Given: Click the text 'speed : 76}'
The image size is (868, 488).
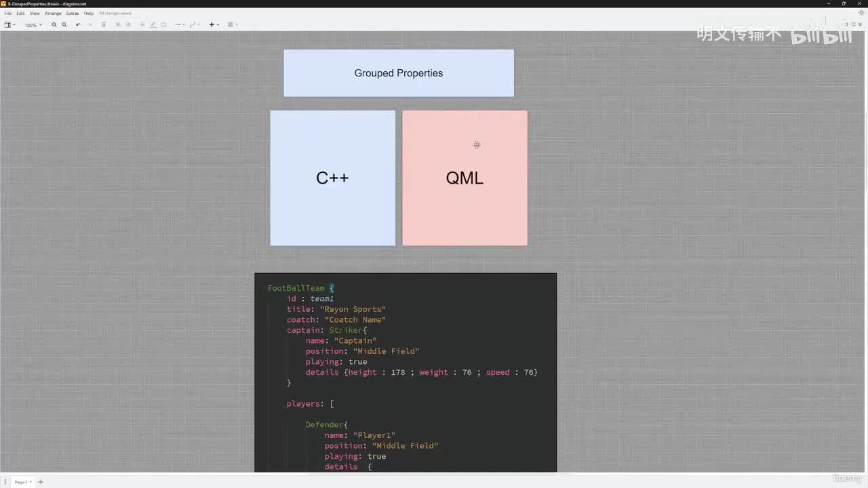Looking at the screenshot, I should tap(512, 372).
